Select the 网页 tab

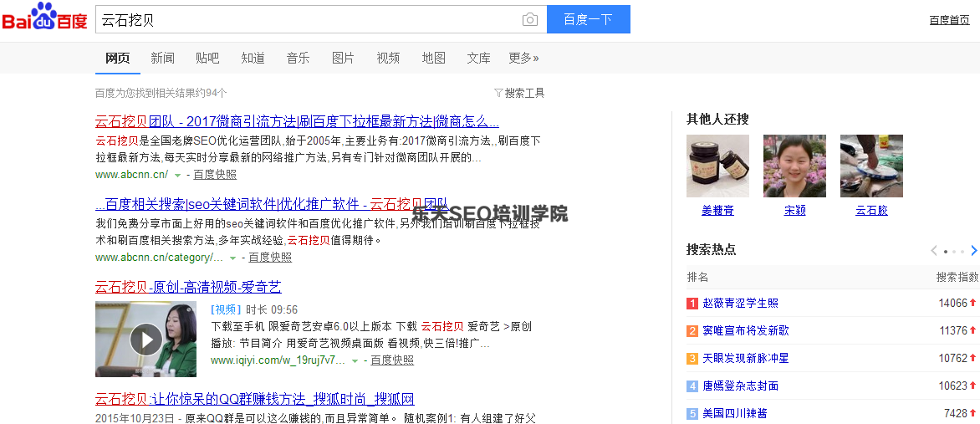(x=118, y=59)
